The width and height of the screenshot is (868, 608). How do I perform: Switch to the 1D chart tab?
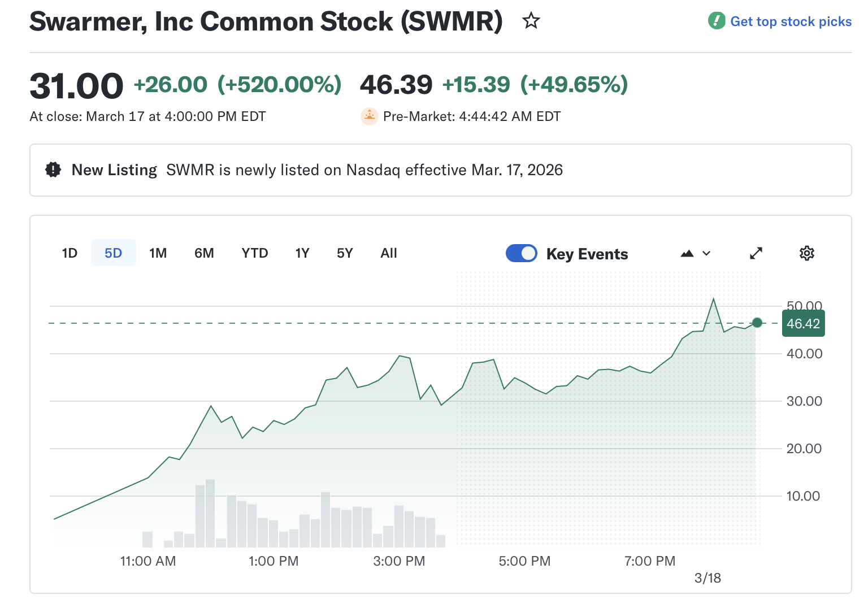click(x=69, y=253)
